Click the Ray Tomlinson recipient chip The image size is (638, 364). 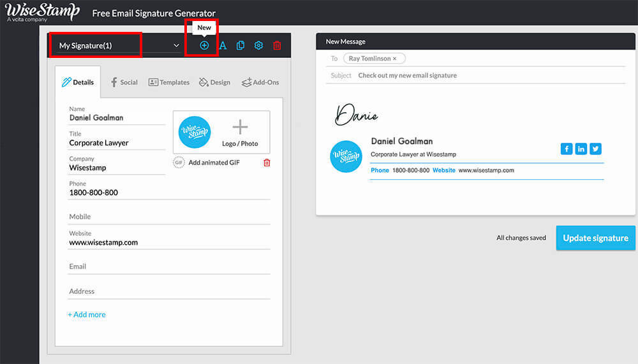[x=375, y=59]
